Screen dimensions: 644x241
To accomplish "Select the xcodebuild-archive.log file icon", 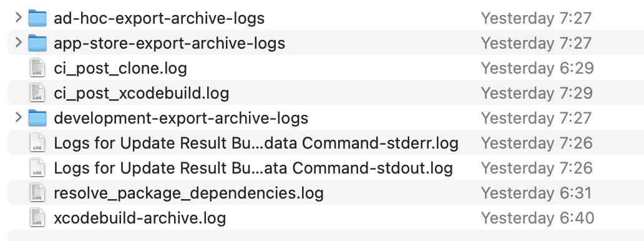I will (x=37, y=217).
